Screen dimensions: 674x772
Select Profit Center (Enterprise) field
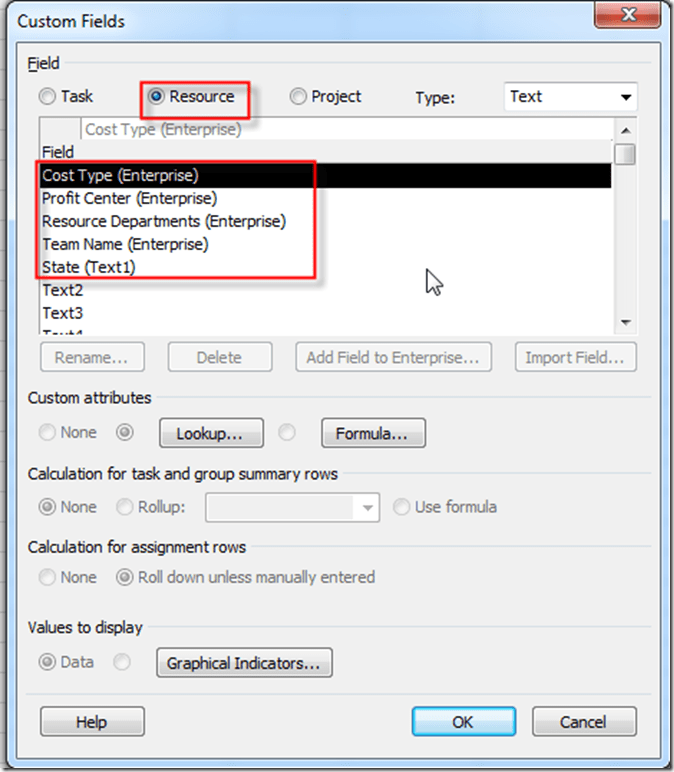(129, 198)
